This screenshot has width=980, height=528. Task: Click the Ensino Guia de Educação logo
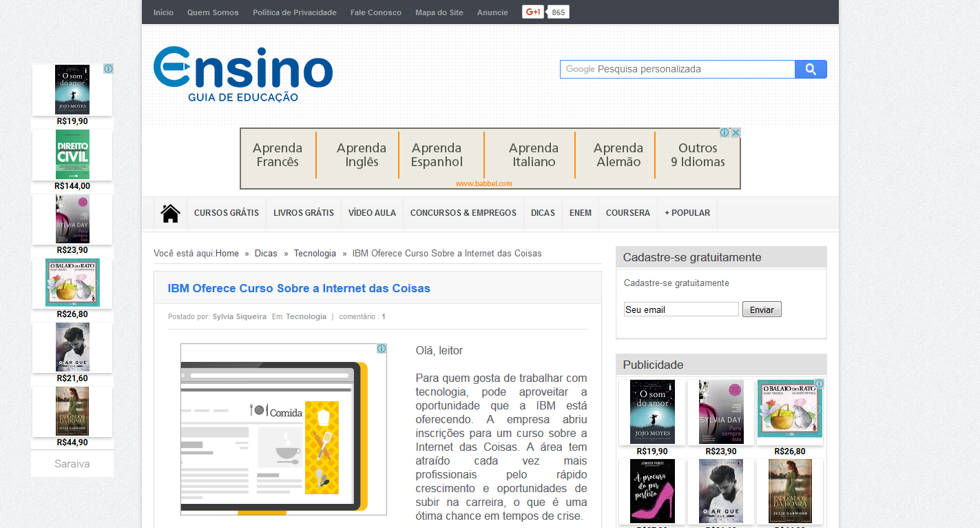(243, 74)
